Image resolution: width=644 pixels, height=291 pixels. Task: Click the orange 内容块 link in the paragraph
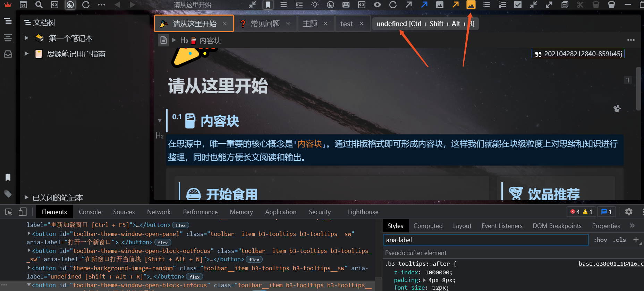tap(310, 144)
